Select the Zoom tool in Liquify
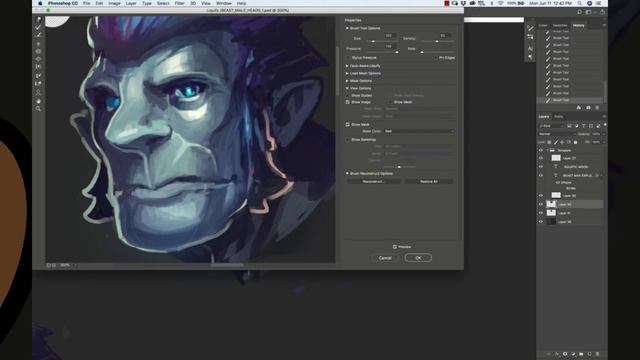 [38, 109]
